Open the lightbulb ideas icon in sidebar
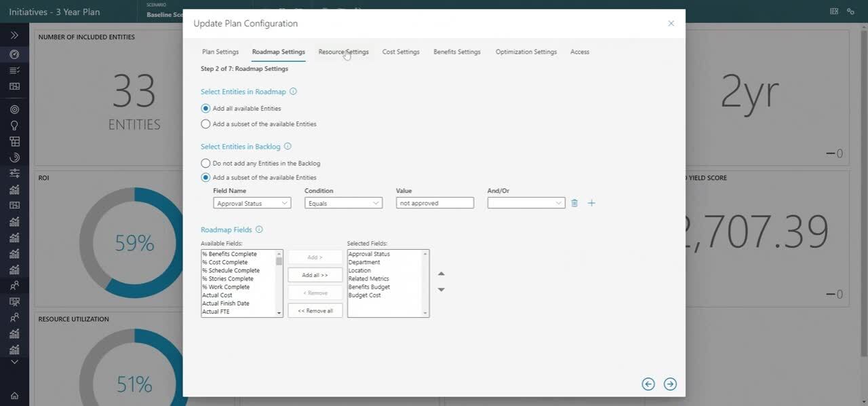Viewport: 868px width, 406px height. tap(14, 126)
